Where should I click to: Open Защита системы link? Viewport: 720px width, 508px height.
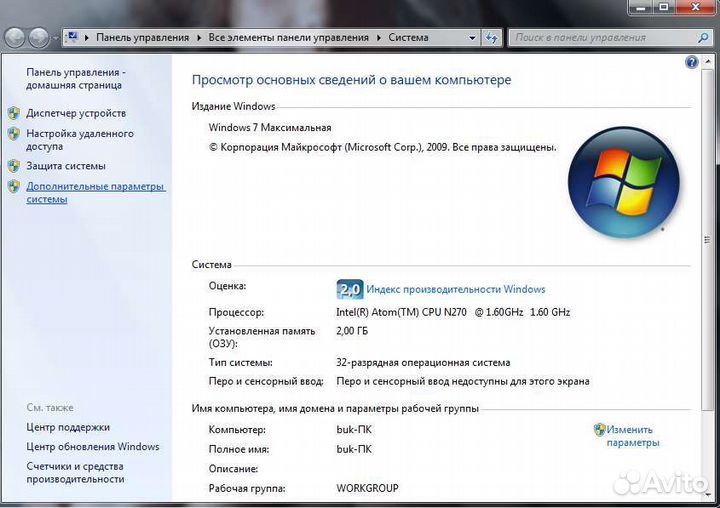click(66, 166)
